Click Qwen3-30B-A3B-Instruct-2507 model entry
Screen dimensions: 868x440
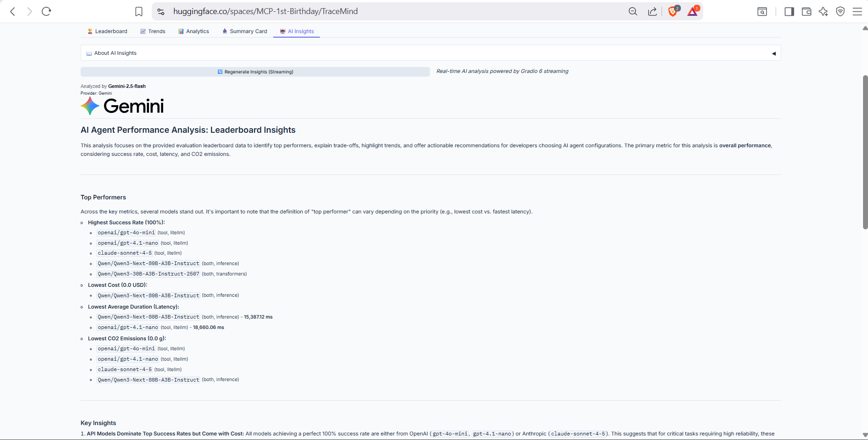(148, 274)
